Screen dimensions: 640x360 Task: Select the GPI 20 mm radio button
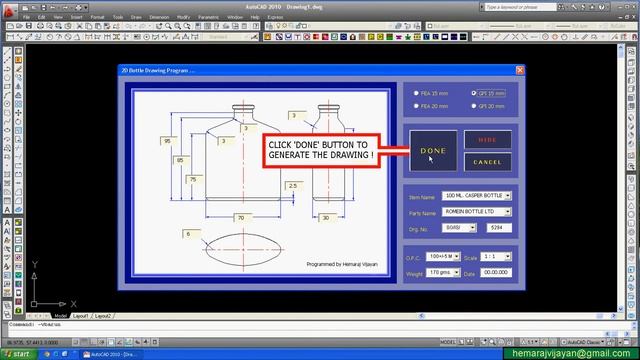[x=473, y=106]
